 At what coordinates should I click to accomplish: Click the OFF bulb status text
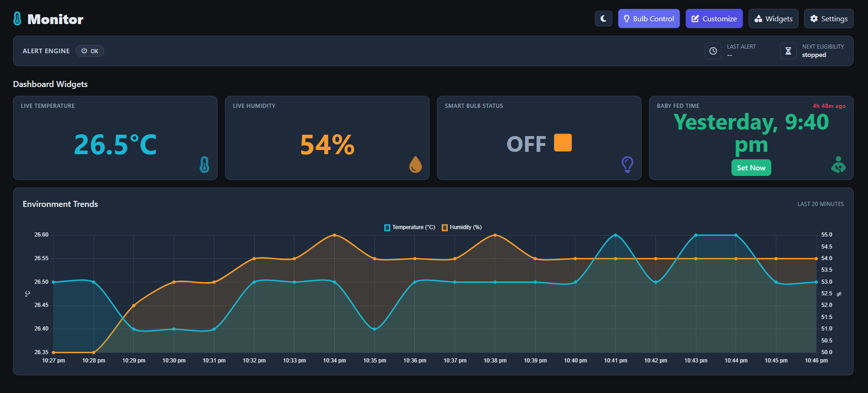(526, 144)
